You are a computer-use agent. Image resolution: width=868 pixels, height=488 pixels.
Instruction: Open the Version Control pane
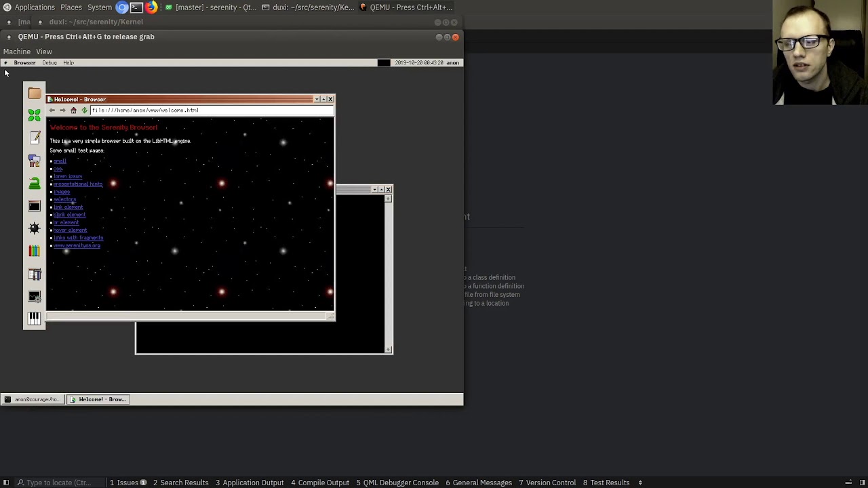pos(548,483)
